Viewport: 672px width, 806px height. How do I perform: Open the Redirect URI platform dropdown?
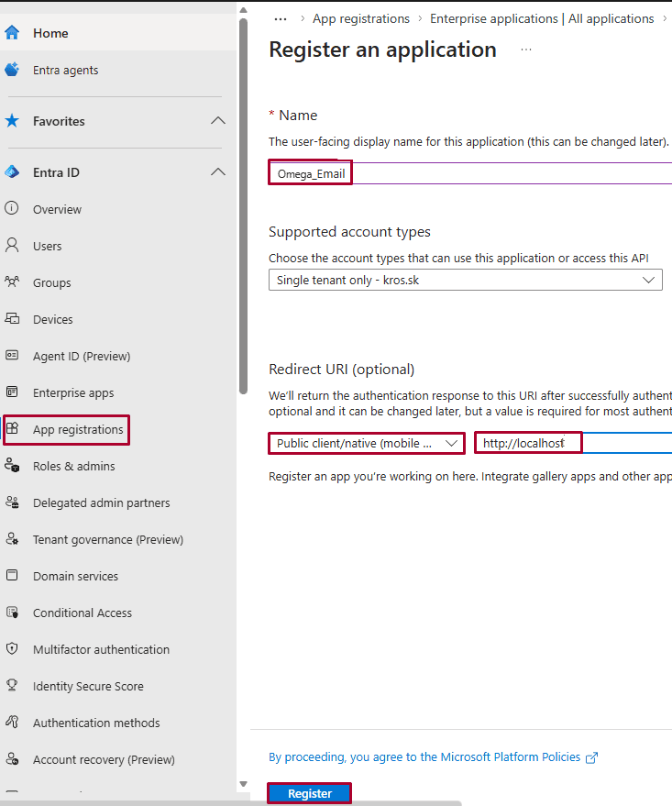[x=367, y=443]
